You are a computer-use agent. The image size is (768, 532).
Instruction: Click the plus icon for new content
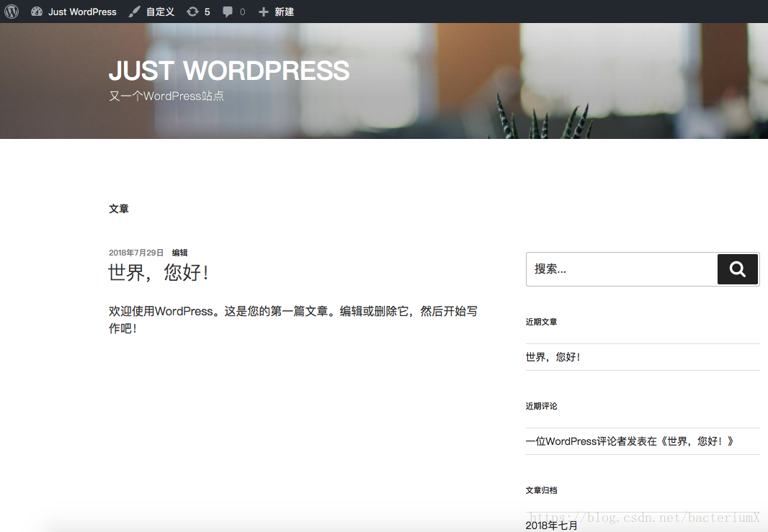pos(264,12)
